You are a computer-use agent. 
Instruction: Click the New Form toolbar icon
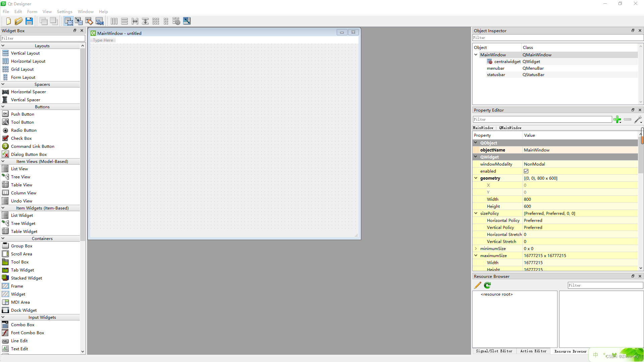[x=8, y=21]
